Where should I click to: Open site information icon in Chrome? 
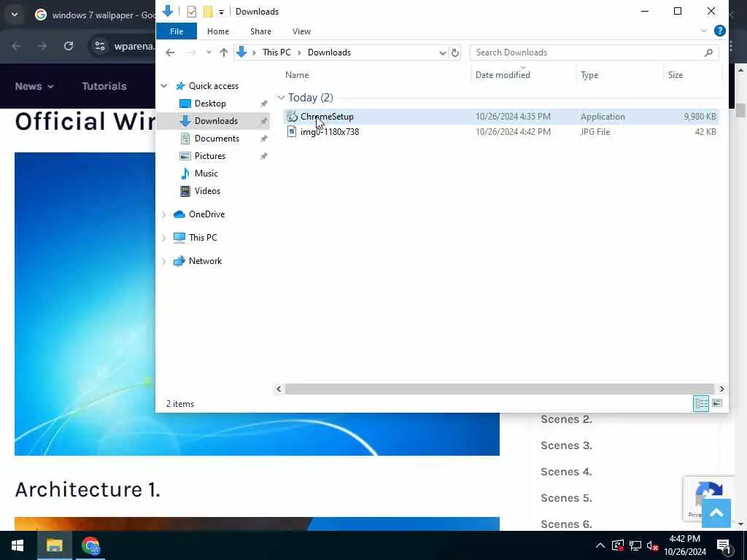point(99,46)
